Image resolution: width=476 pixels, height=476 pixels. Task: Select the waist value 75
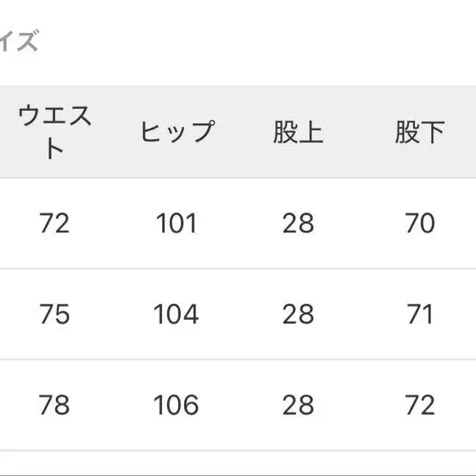coord(54,314)
